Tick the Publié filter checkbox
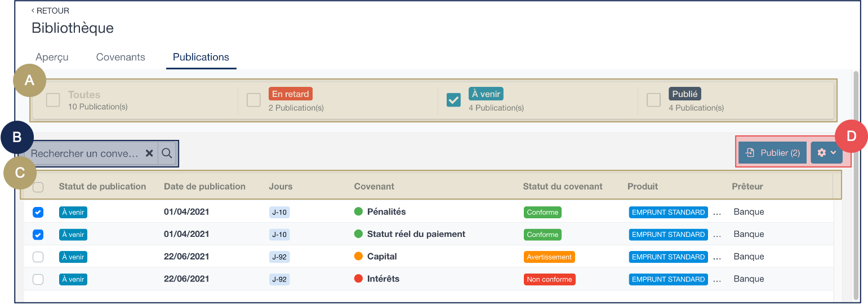This screenshot has width=868, height=304. (653, 100)
